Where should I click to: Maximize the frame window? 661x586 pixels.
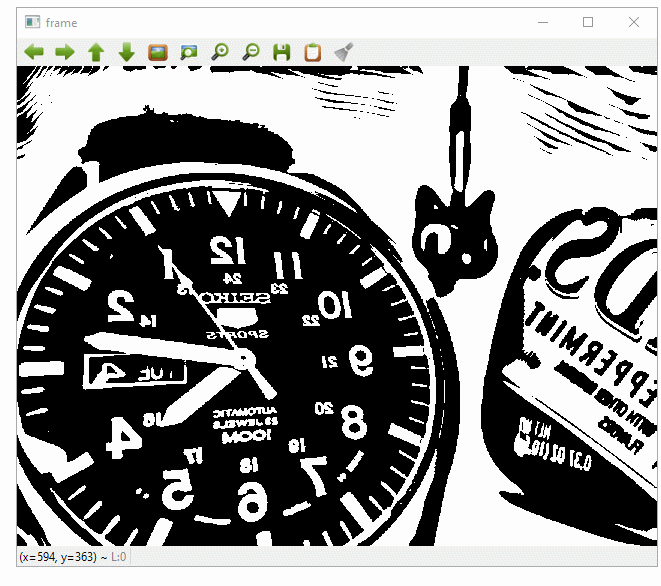click(588, 22)
